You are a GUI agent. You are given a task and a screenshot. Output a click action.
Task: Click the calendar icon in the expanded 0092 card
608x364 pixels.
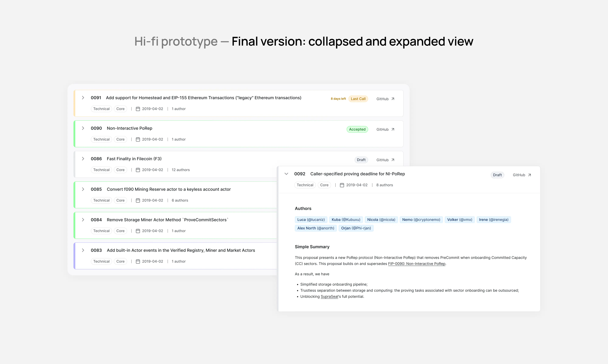point(342,185)
